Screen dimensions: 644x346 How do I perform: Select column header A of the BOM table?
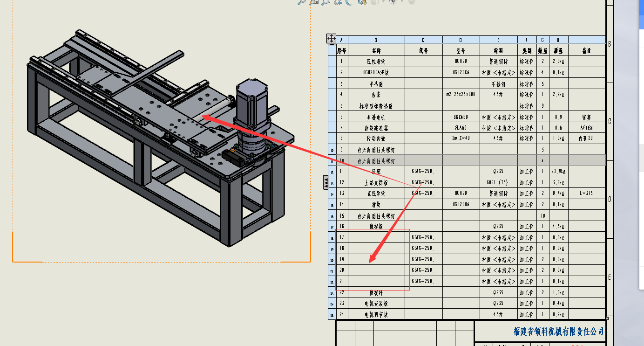342,40
